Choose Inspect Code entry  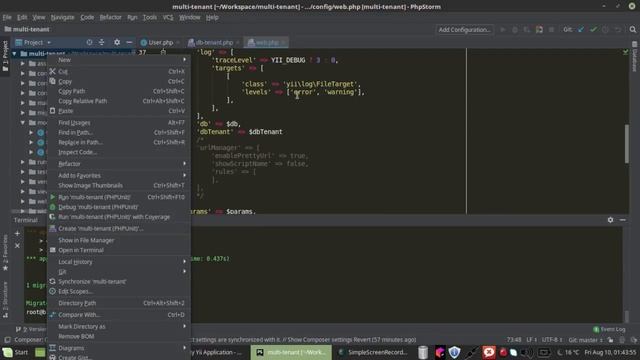coord(118,152)
